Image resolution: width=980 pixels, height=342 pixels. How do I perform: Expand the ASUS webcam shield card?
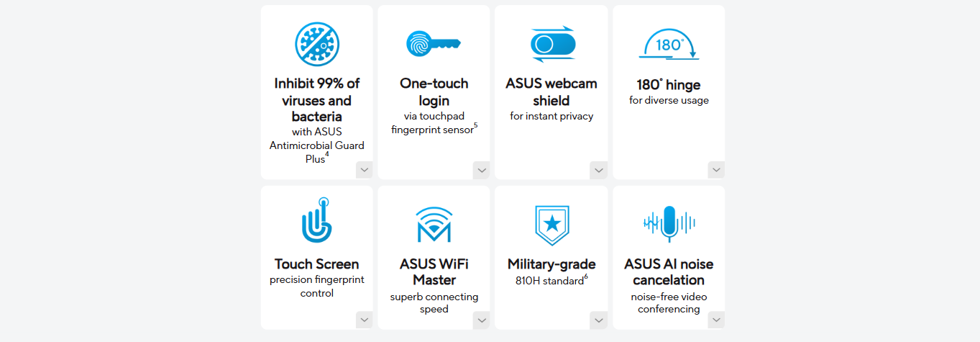point(599,170)
